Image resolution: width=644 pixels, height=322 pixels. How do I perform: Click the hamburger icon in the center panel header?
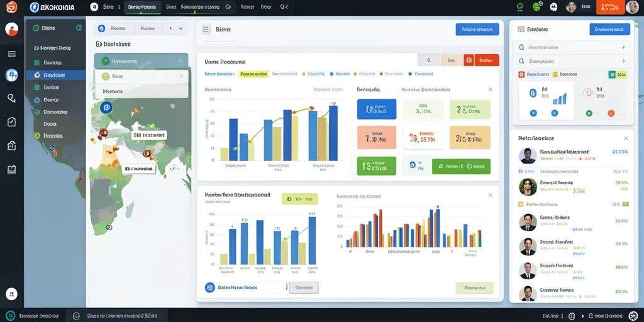(x=206, y=30)
